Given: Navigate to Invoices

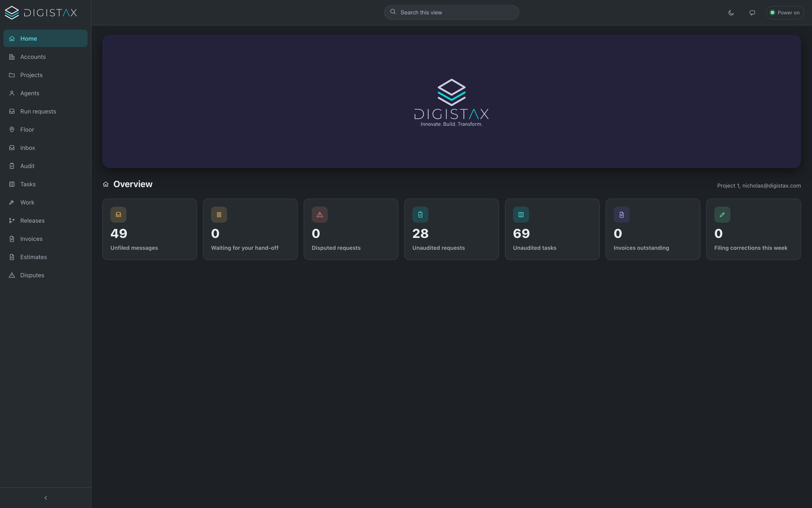Looking at the screenshot, I should click(46, 239).
